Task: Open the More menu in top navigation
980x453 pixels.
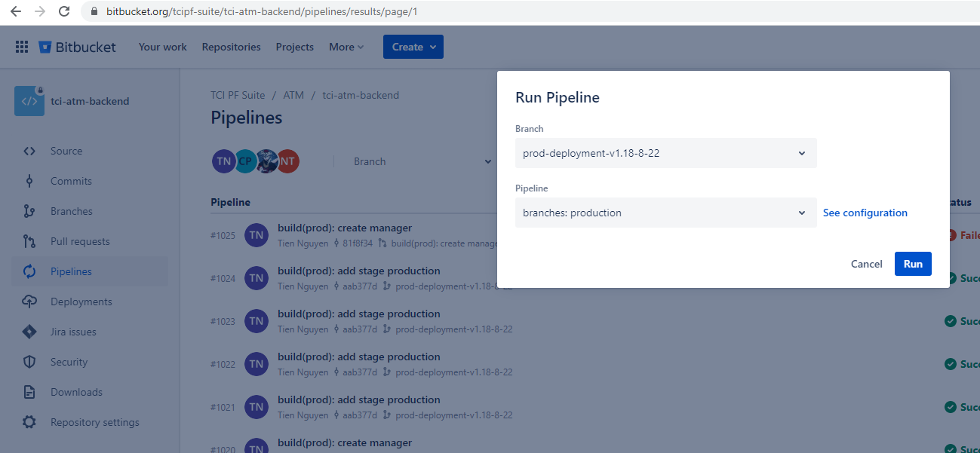Action: click(x=346, y=47)
